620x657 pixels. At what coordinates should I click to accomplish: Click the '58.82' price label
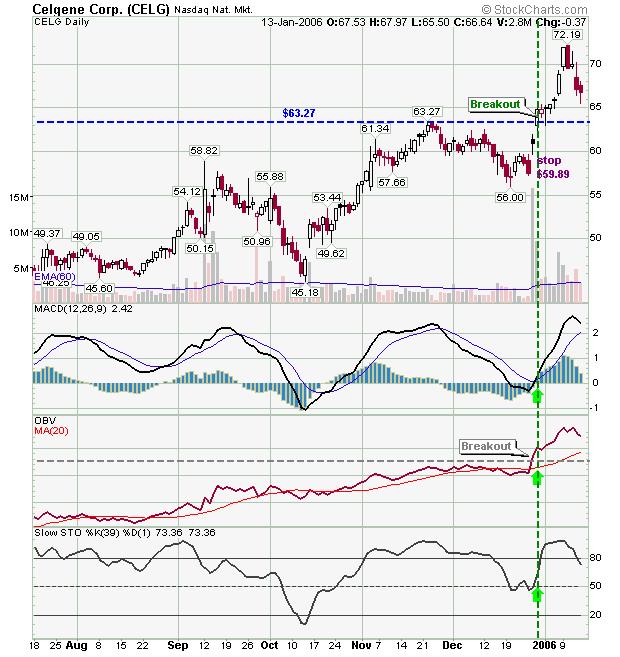[204, 150]
